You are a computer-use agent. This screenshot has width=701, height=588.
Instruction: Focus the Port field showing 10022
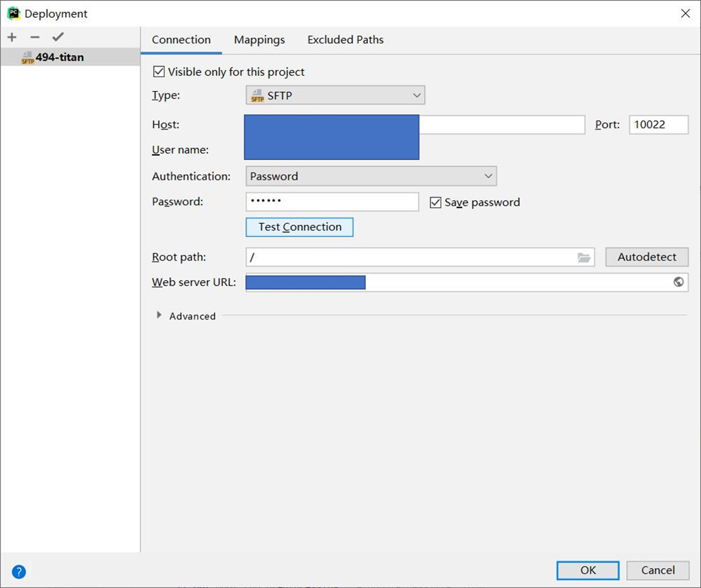click(x=658, y=125)
